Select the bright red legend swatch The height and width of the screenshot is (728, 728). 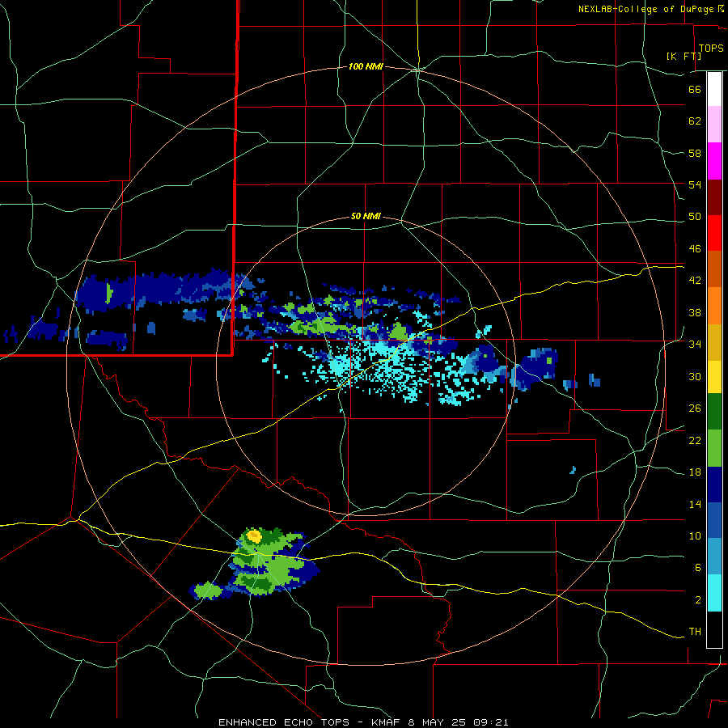[714, 233]
